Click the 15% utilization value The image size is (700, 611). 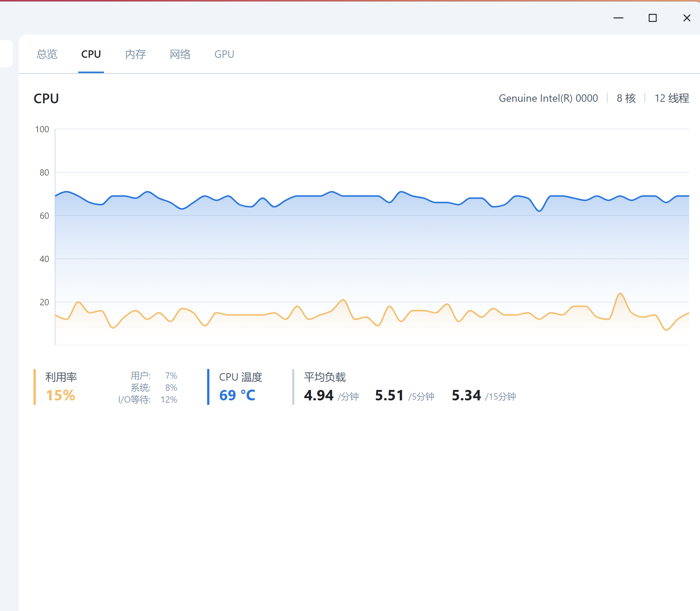60,395
